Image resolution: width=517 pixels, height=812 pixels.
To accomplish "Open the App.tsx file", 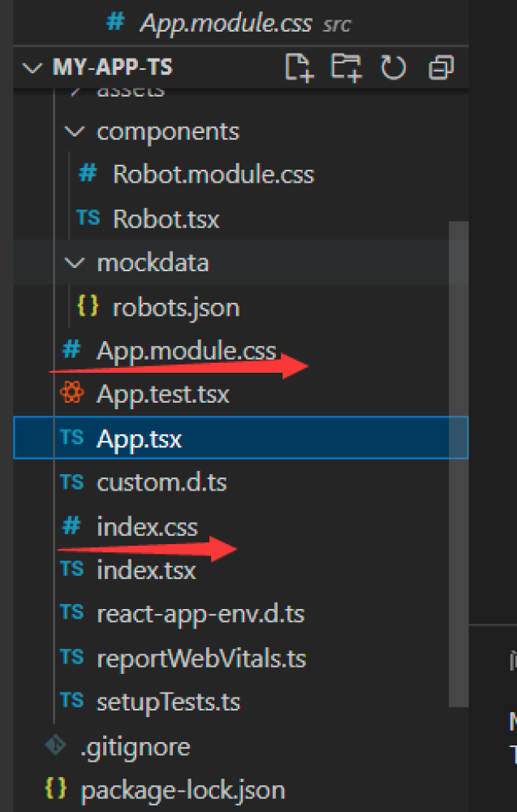I will tap(139, 439).
